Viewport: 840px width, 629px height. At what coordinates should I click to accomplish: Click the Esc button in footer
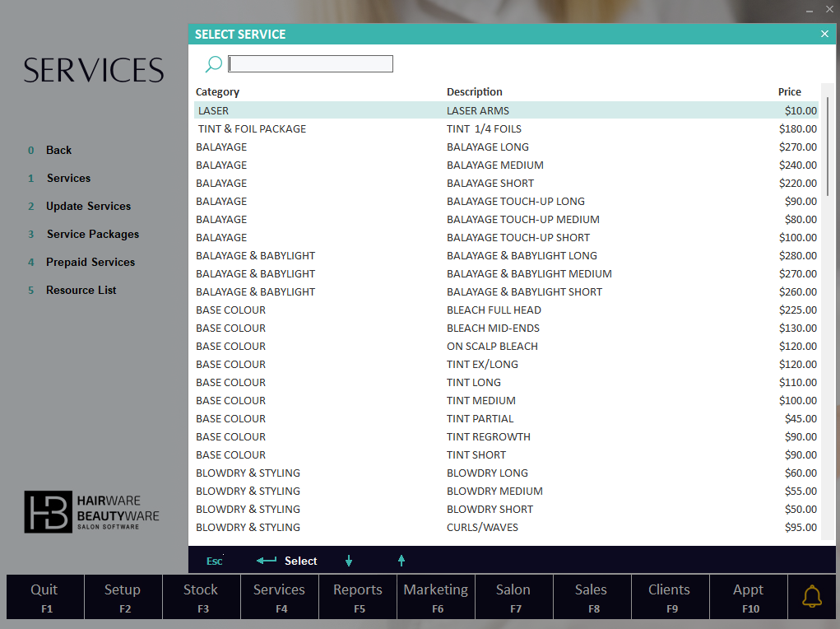(x=214, y=561)
